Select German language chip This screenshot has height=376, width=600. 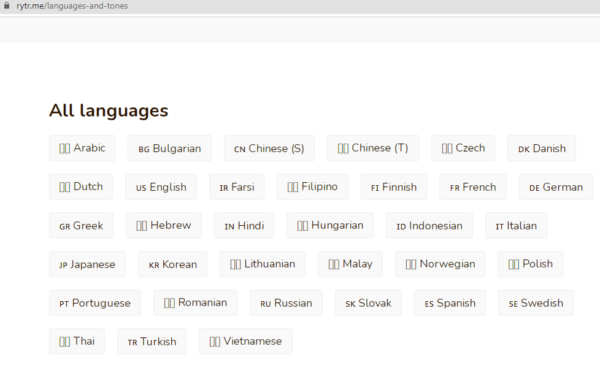pos(556,187)
